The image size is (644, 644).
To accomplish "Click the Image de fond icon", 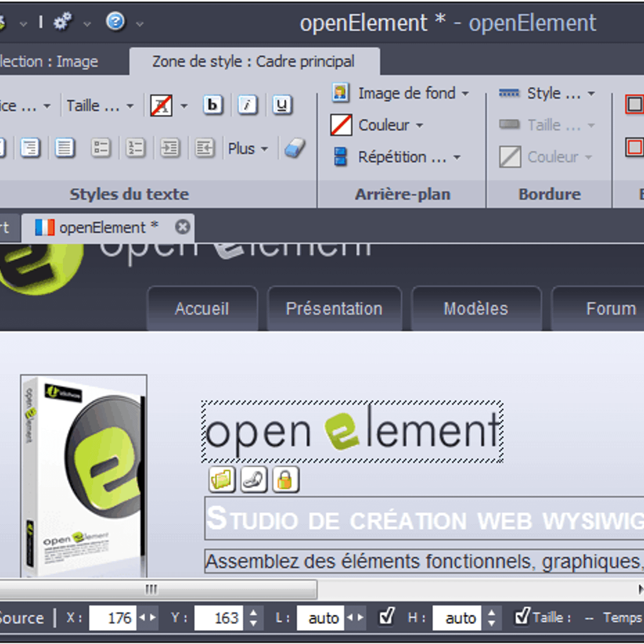I will tap(341, 92).
